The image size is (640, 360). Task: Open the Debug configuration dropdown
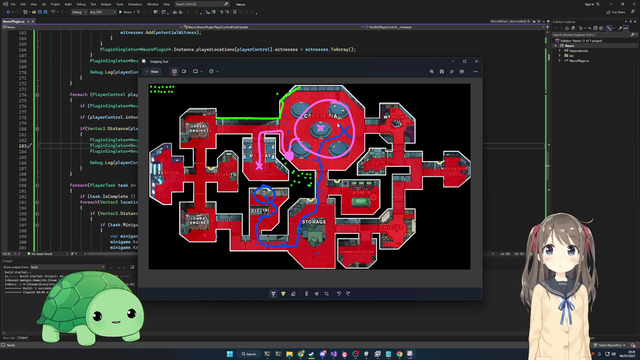point(79,12)
